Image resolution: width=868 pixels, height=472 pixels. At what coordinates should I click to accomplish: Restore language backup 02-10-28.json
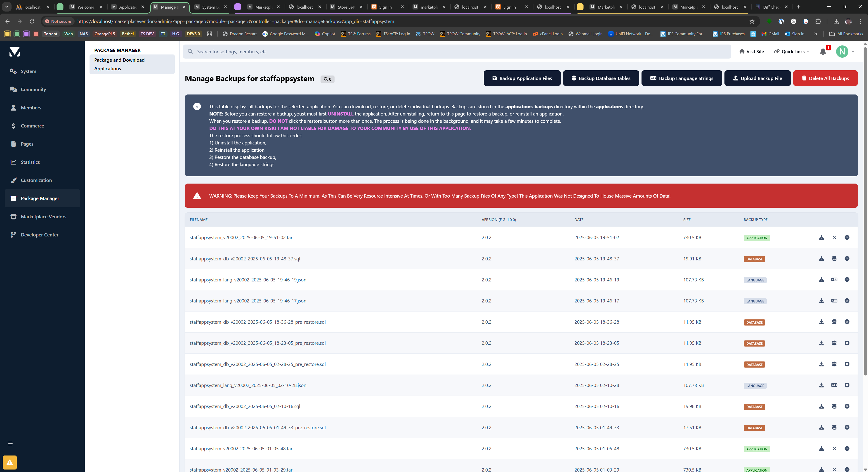click(x=834, y=385)
